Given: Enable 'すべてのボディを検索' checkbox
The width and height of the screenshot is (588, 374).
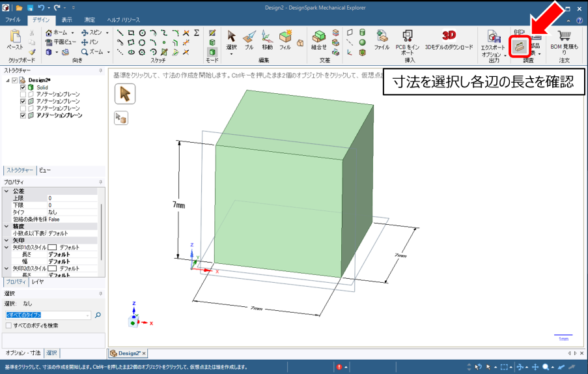Looking at the screenshot, I should click(x=8, y=325).
